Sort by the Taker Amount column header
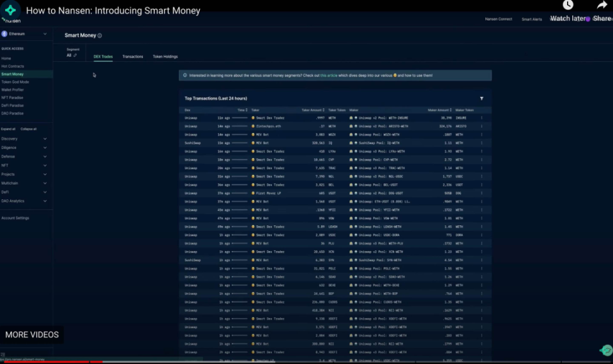 313,110
